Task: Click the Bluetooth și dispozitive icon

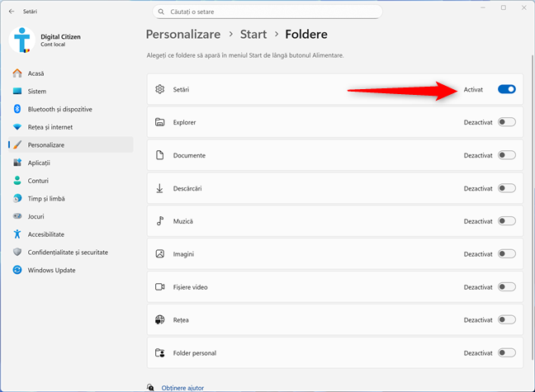Action: (x=17, y=109)
